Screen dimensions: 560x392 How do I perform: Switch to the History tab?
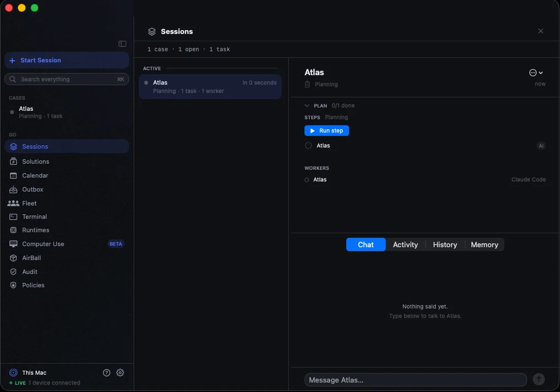pos(445,244)
